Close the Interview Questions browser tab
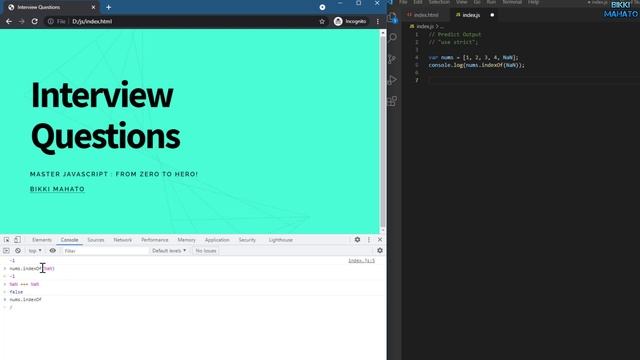 (93, 7)
